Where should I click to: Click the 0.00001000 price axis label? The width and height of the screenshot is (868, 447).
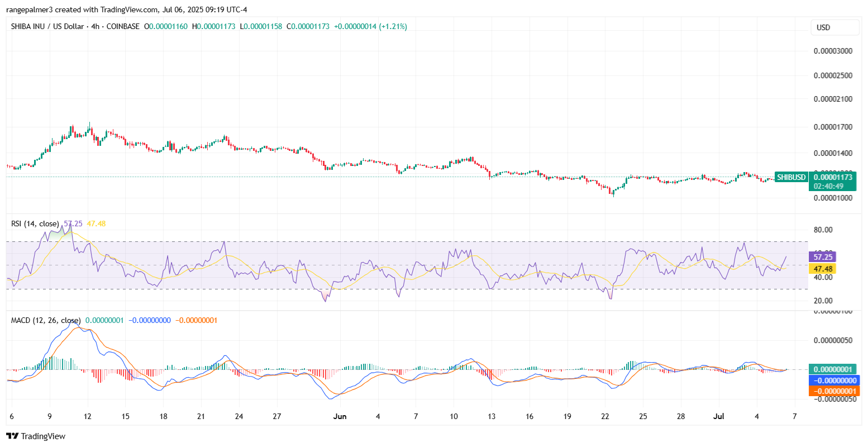click(x=833, y=198)
